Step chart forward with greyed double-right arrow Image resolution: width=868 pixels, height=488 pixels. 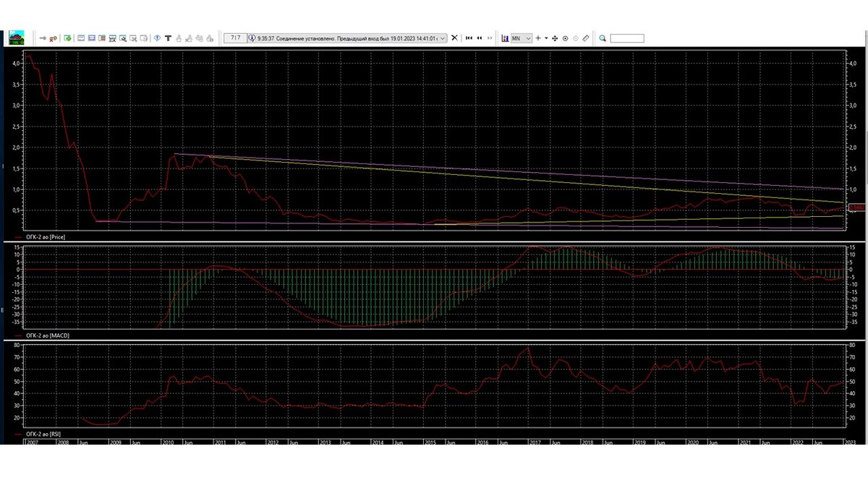(490, 38)
